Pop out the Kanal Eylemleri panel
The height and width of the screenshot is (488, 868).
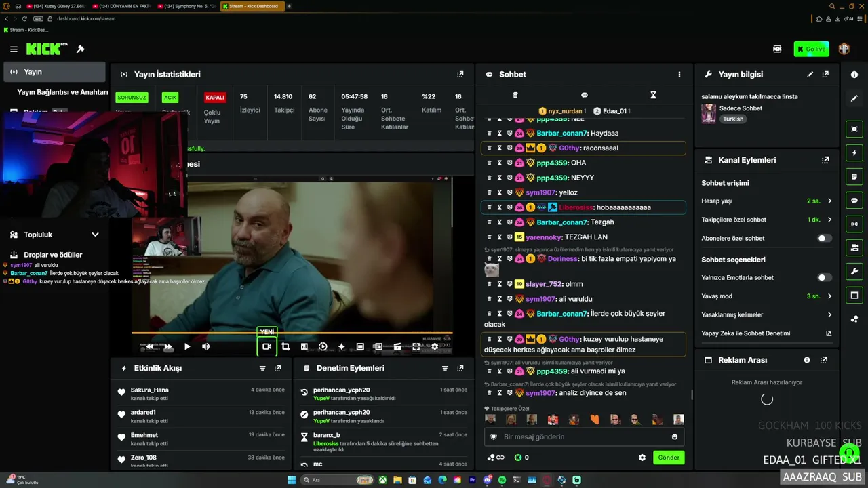825,160
